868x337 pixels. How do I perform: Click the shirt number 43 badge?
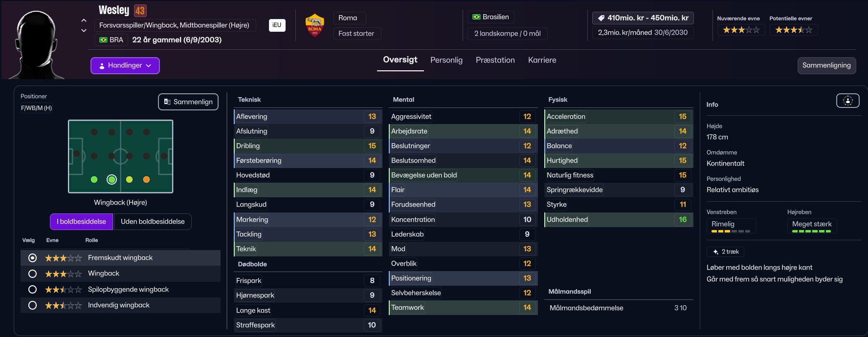[x=140, y=11]
